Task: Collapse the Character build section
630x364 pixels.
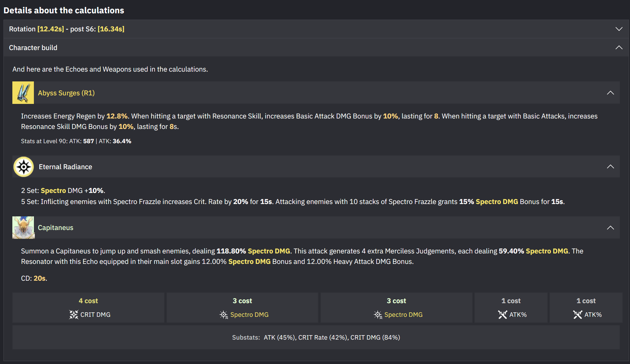Action: tap(619, 48)
